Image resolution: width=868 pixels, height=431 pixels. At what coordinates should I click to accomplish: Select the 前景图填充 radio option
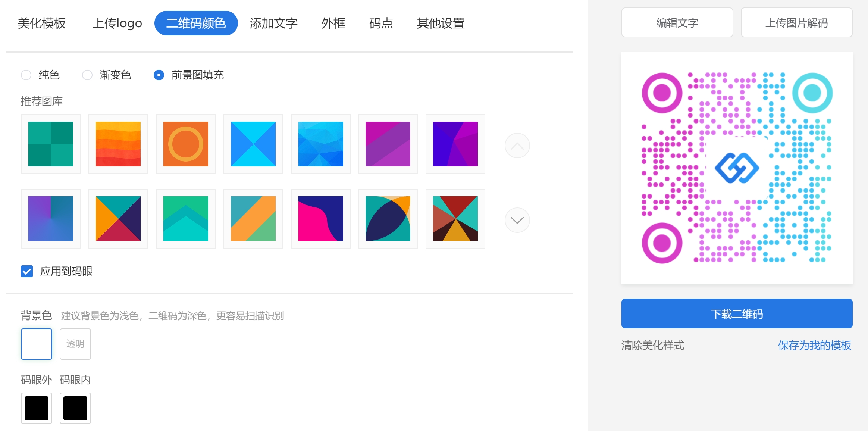click(x=159, y=75)
